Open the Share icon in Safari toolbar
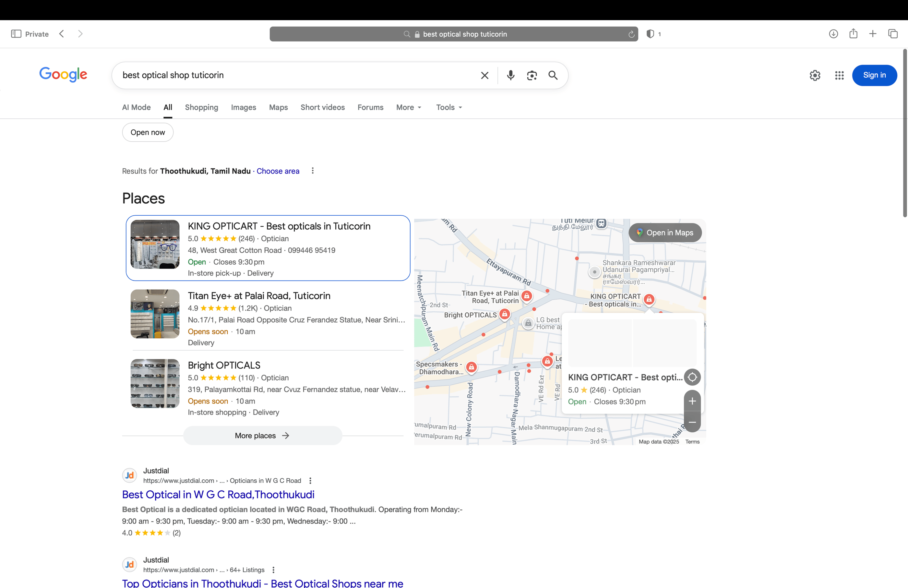The width and height of the screenshot is (908, 588). [854, 34]
